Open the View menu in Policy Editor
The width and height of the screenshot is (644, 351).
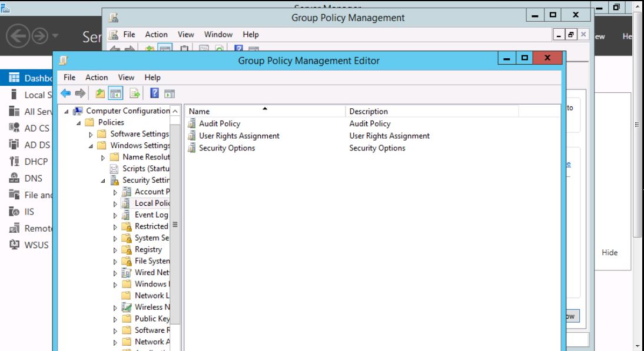tap(126, 78)
